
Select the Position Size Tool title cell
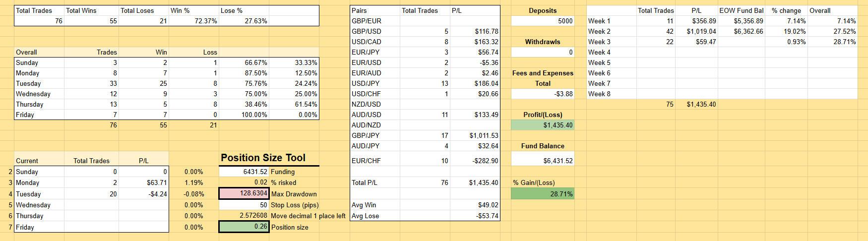(x=263, y=158)
